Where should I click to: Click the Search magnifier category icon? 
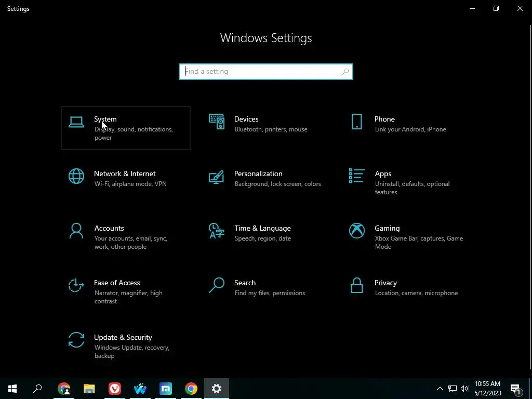[x=217, y=285]
